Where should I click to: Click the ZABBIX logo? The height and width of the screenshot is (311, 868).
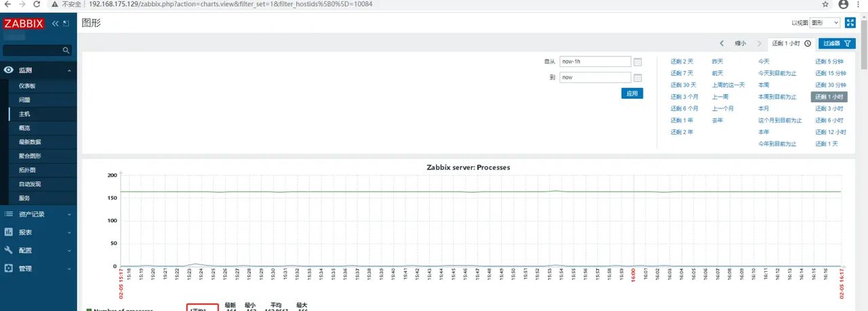click(x=24, y=23)
